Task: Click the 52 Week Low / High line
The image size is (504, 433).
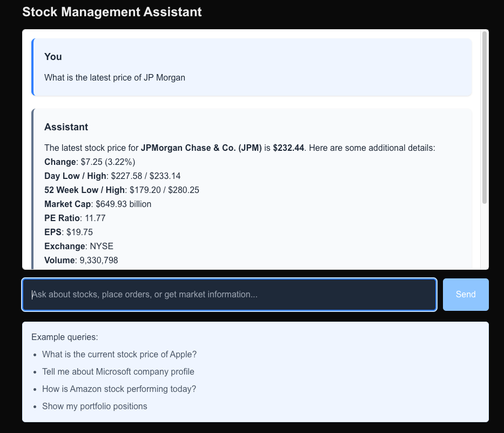Action: pos(122,190)
